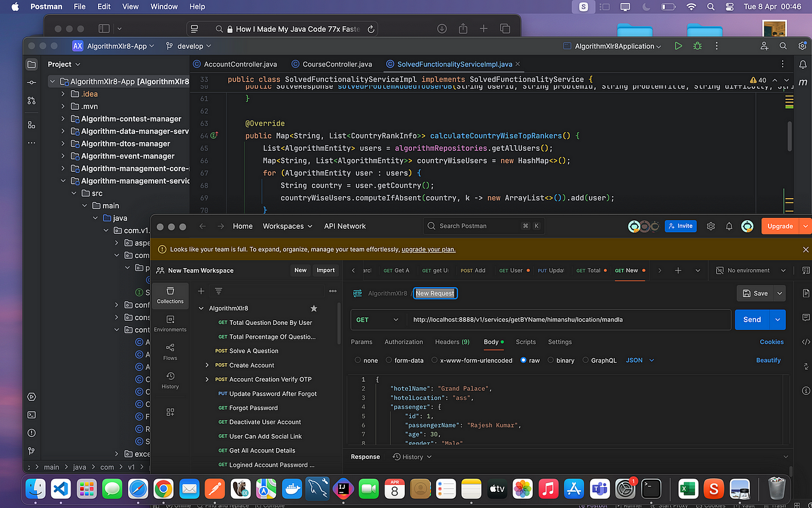Open the Postman notifications bell
This screenshot has height=508, width=812.
click(729, 226)
